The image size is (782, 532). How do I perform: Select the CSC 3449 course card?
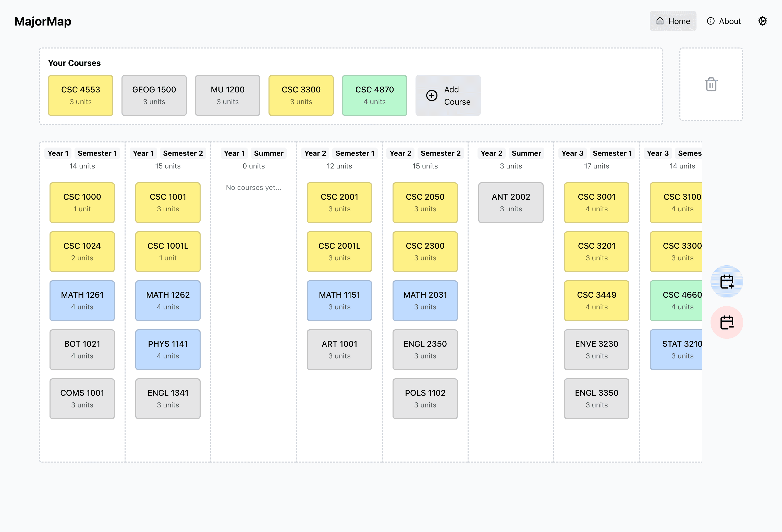(x=596, y=300)
